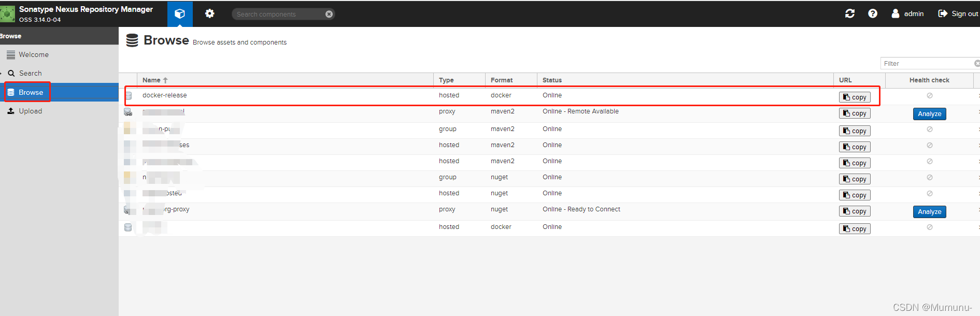Copy URL for maven2 proxy repository
Viewport: 980px width, 316px height.
pos(855,113)
